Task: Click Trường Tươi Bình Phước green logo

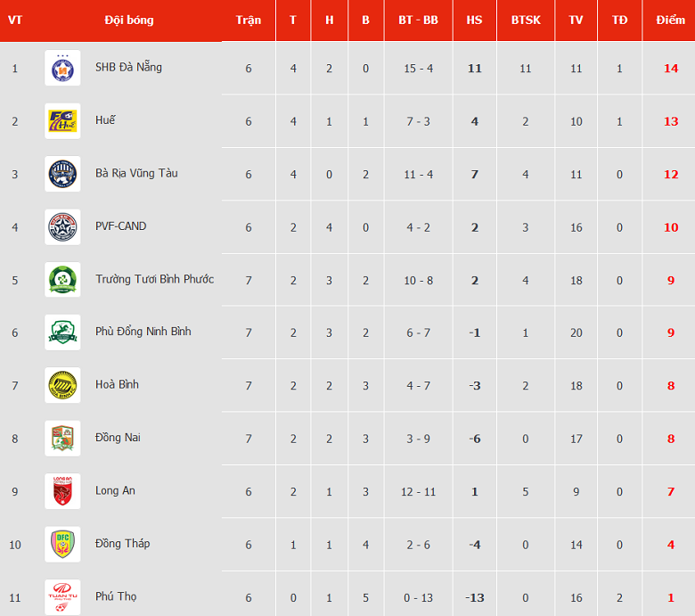Action: point(62,280)
